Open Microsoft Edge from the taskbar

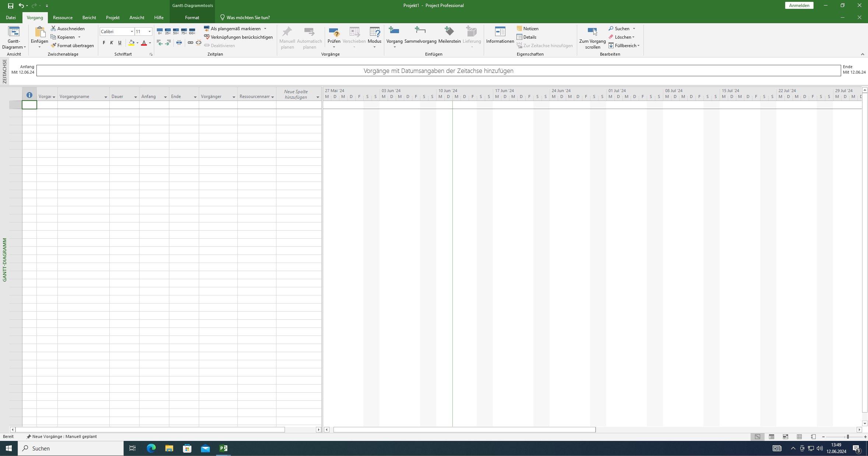(x=151, y=448)
